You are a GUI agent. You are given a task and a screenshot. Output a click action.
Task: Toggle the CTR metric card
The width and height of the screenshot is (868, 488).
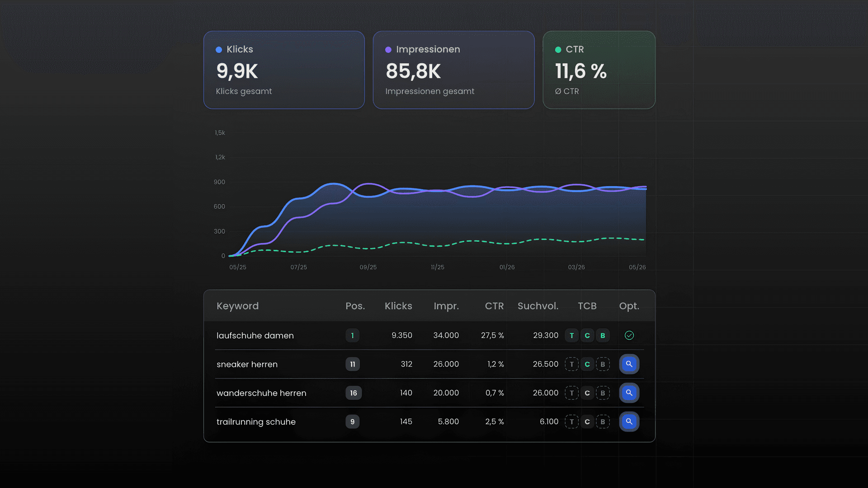click(599, 70)
